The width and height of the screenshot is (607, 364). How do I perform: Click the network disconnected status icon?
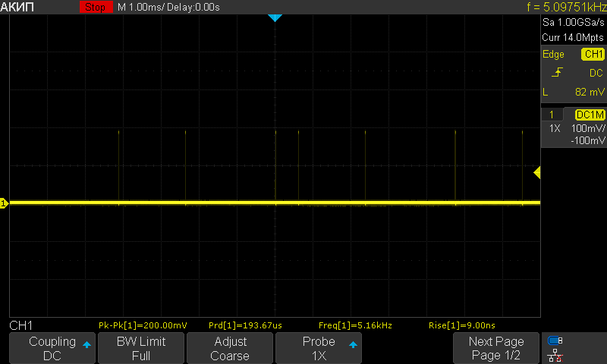[x=555, y=355]
